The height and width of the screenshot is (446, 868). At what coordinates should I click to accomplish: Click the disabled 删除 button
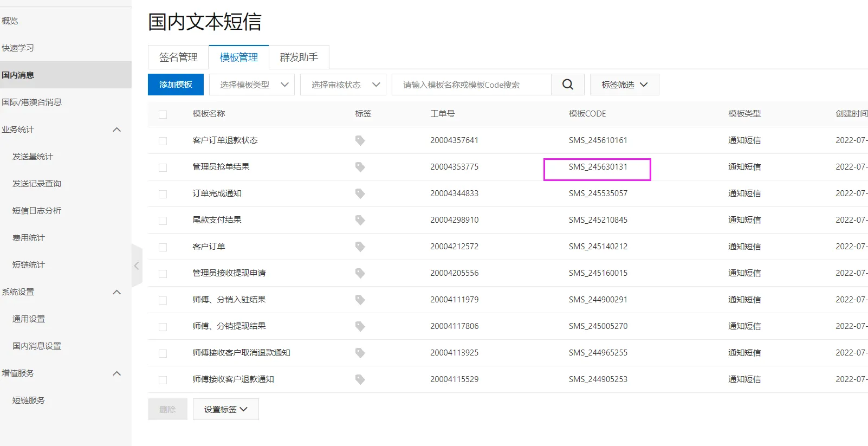point(167,409)
